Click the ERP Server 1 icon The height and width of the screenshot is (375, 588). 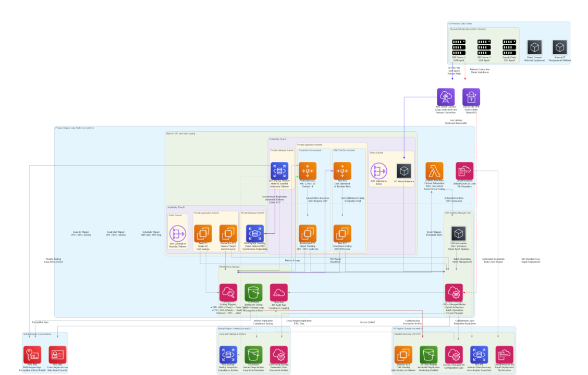(459, 46)
